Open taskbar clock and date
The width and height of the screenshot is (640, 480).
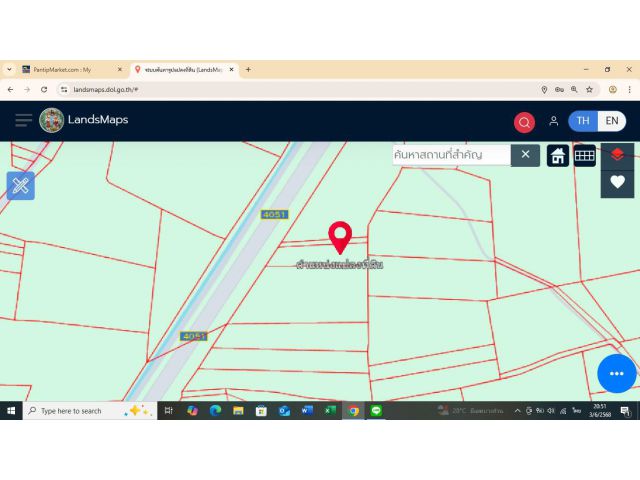(600, 411)
